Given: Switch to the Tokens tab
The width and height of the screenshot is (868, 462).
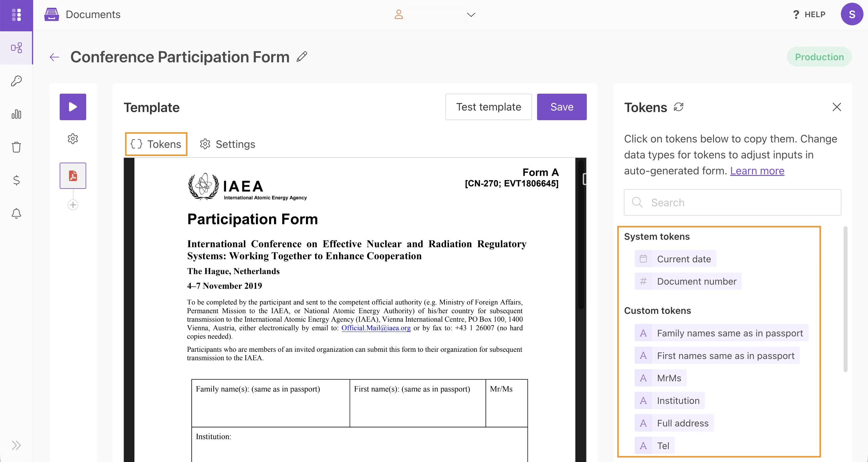Looking at the screenshot, I should point(156,144).
